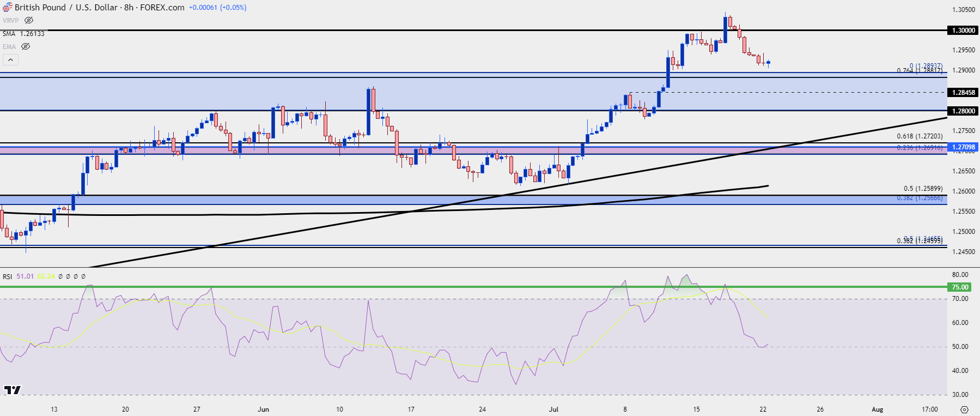Click the green 75.00 RSI level label

(x=960, y=287)
